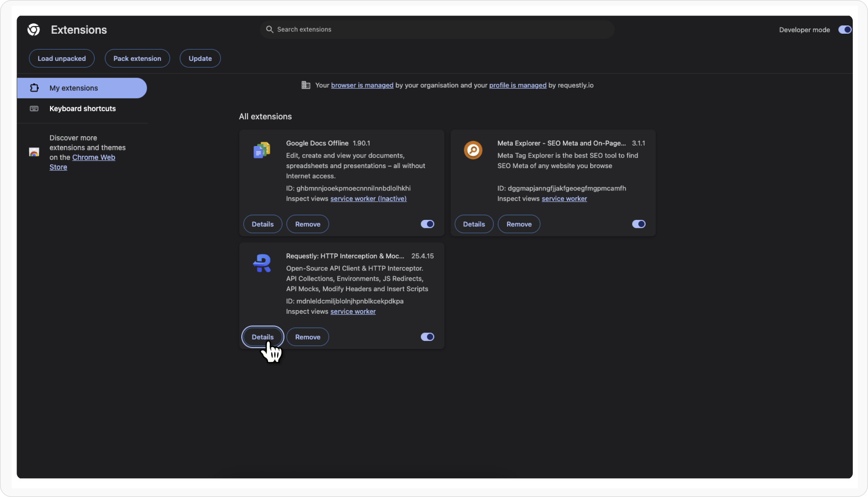Viewport: 868px width, 497px height.
Task: Toggle Developer mode switch off
Action: coord(844,30)
